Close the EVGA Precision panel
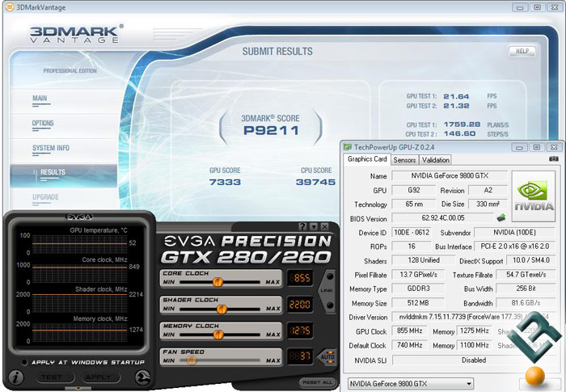The width and height of the screenshot is (566, 392). pyautogui.click(x=324, y=226)
